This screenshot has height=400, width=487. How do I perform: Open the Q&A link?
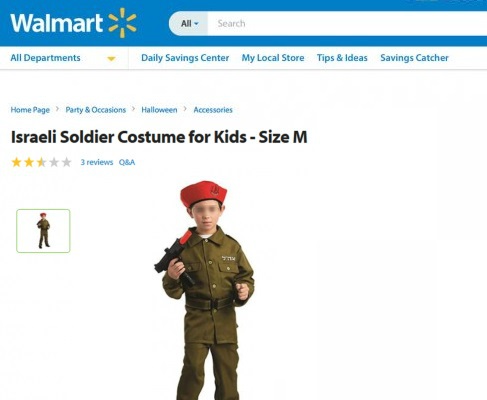click(127, 162)
